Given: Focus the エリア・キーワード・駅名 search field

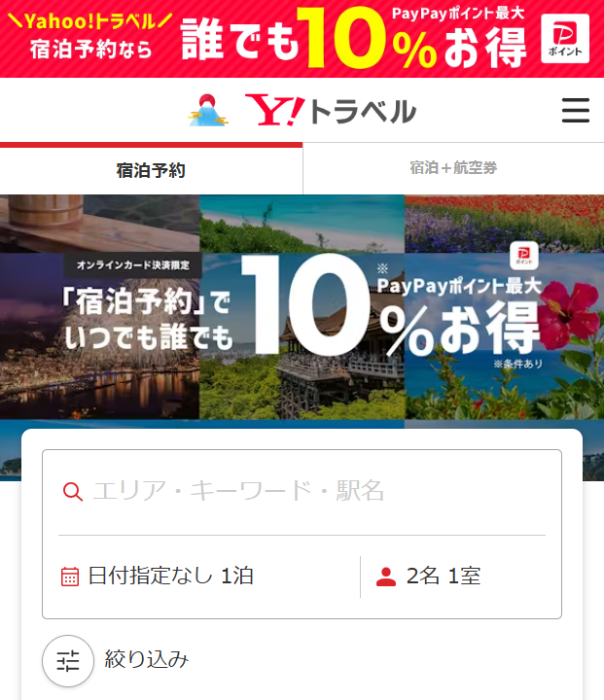Looking at the screenshot, I should click(302, 492).
